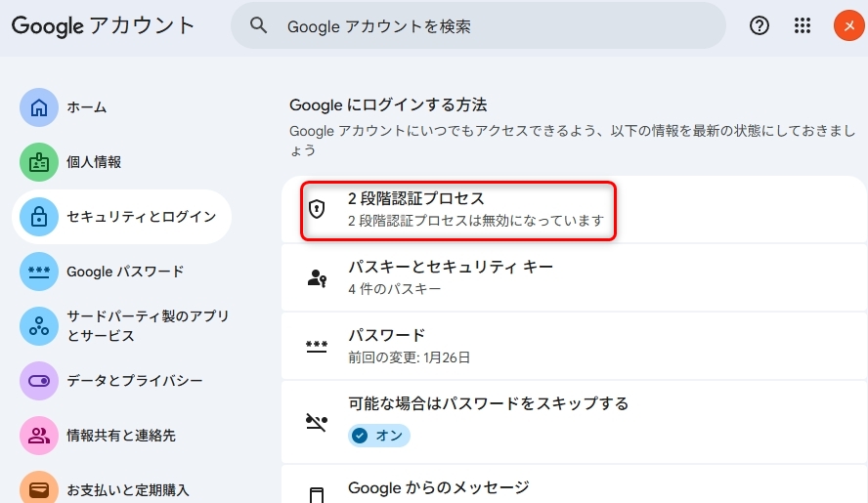
Task: Open the help question mark icon
Action: [759, 25]
